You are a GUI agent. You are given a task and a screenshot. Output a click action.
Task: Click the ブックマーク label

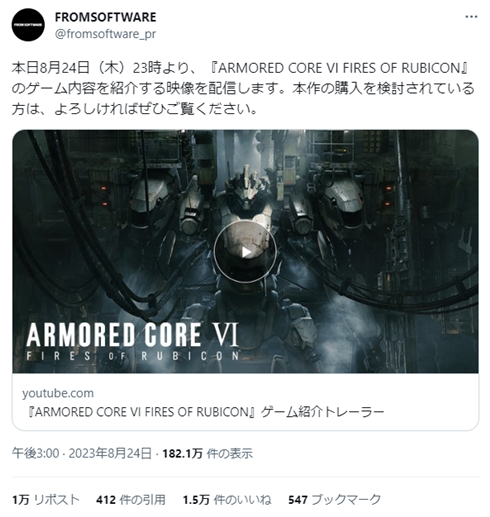(x=346, y=500)
